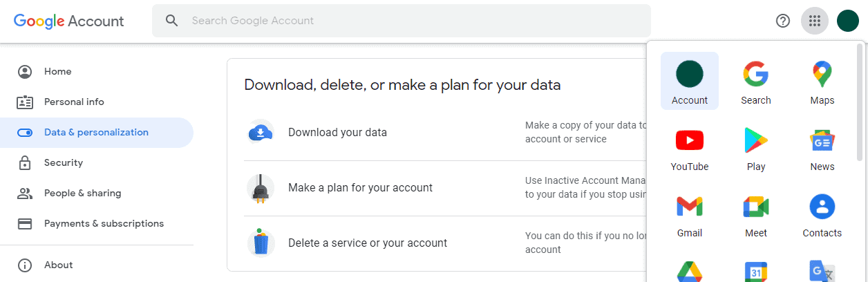Click the Security padlock icon
The width and height of the screenshot is (868, 282).
tap(25, 163)
